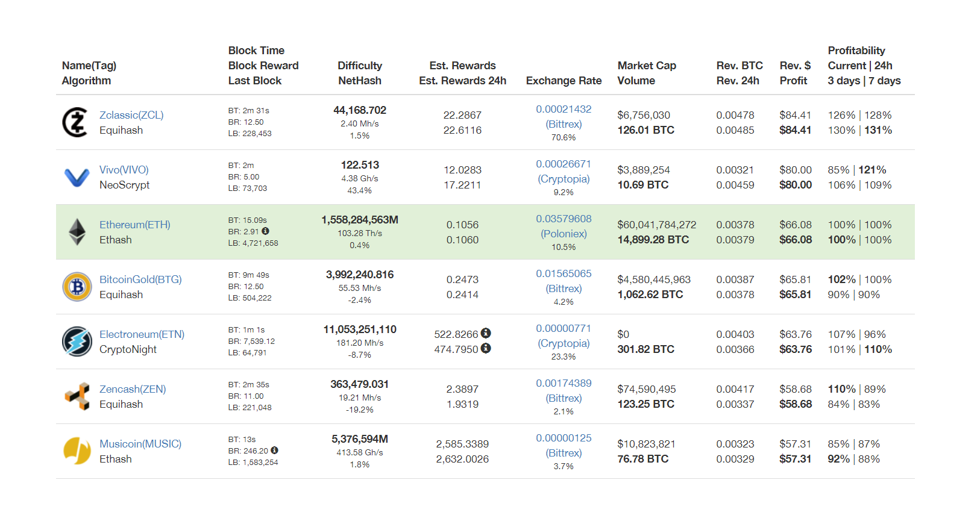Click the Block Reward column header
Image resolution: width=980 pixels, height=524 pixels.
click(263, 66)
